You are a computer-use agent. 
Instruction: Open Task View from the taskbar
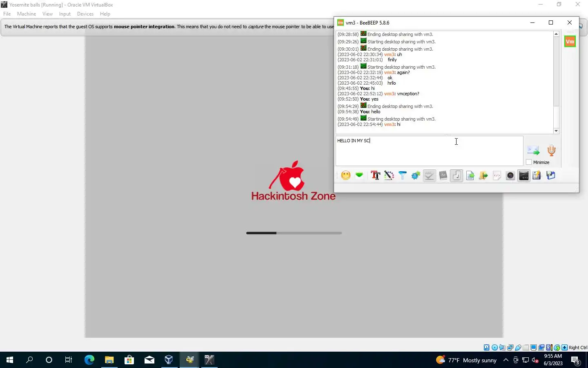pos(69,360)
